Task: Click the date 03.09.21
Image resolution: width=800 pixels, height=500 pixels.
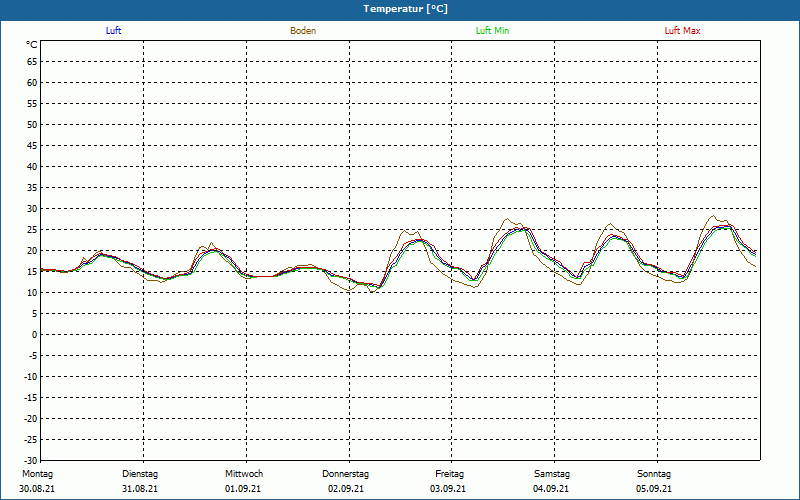Action: [x=448, y=489]
